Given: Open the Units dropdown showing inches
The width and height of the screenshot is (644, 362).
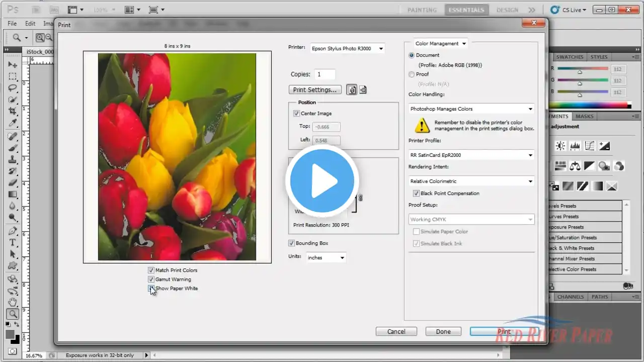Looking at the screenshot, I should [326, 257].
